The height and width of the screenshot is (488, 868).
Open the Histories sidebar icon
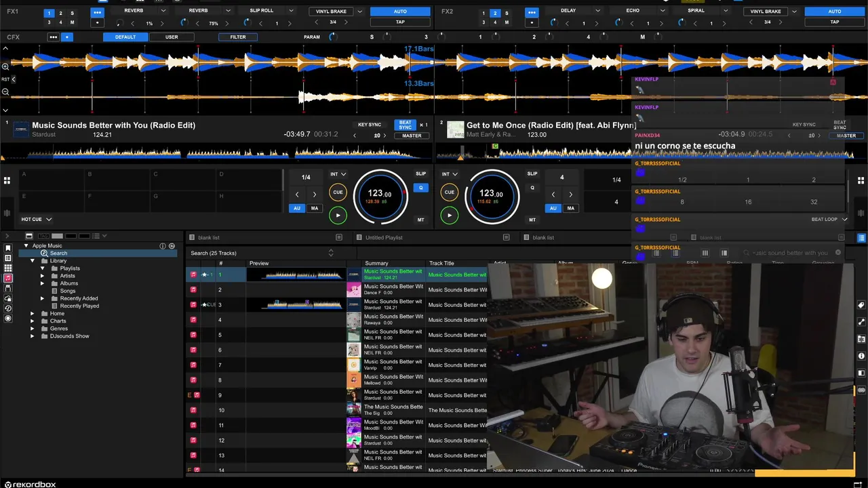coord(7,308)
